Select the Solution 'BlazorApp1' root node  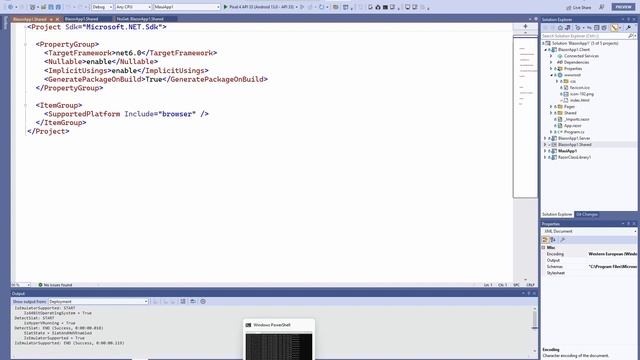(x=584, y=43)
